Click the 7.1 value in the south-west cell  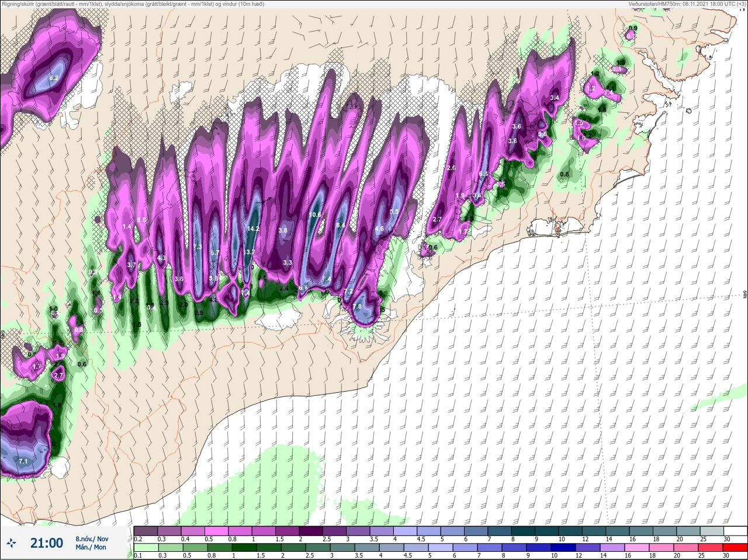[x=23, y=461]
